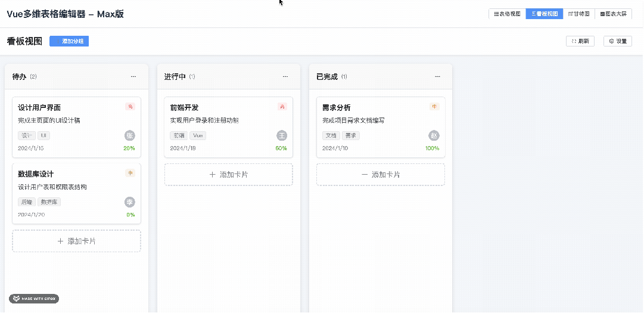The image size is (644, 313).
Task: Open the 待办 column more-options menu
Action: tap(133, 76)
